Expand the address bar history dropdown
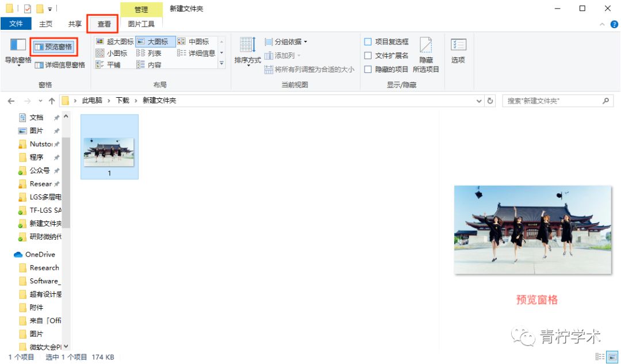This screenshot has height=364, width=621. coord(479,100)
